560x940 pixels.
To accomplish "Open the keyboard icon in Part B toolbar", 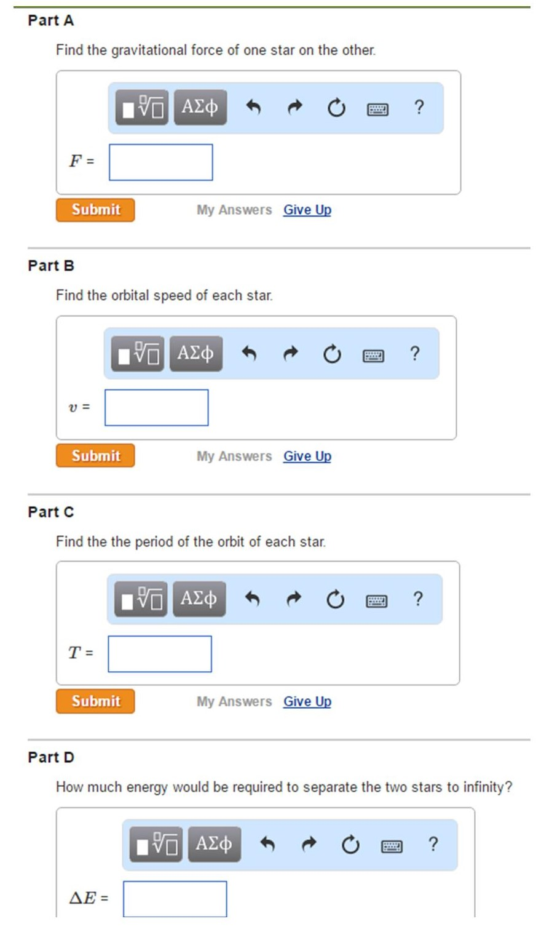I will (374, 354).
